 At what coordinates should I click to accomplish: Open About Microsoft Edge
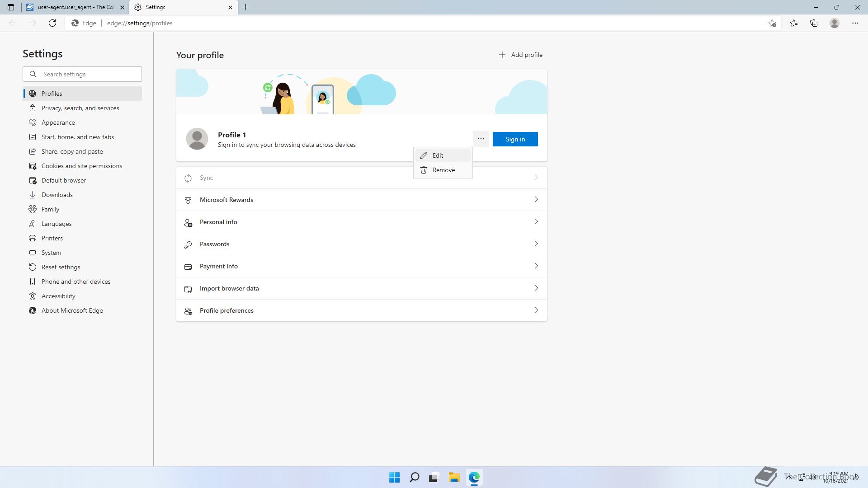82,310
